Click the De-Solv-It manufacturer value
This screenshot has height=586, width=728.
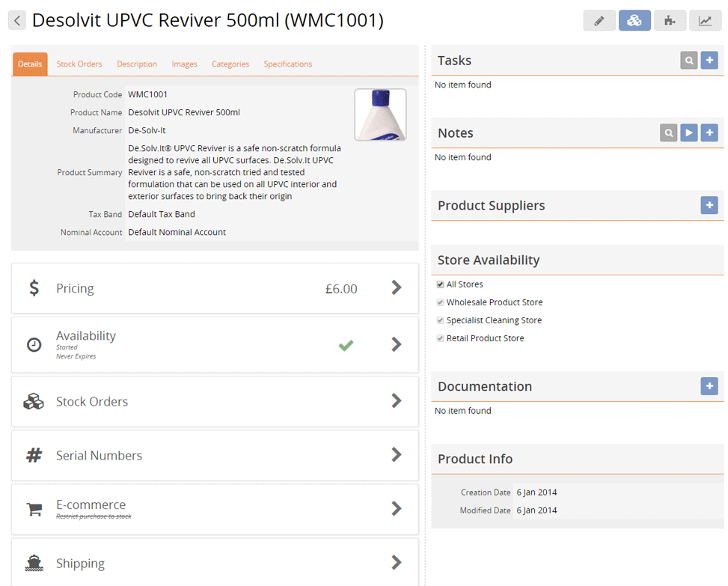click(147, 130)
